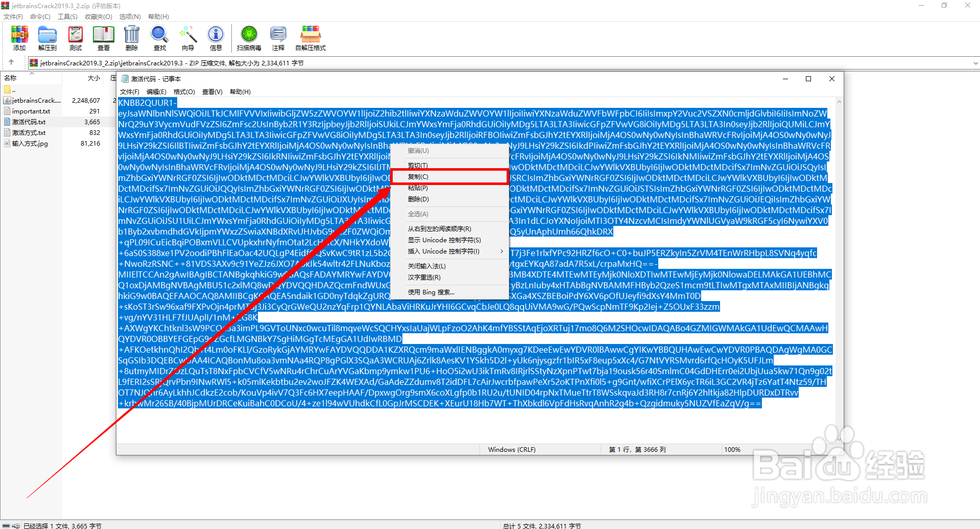The width and height of the screenshot is (980, 529).
Task: Click the 删除 (Delete) toolbar icon
Action: point(131,37)
